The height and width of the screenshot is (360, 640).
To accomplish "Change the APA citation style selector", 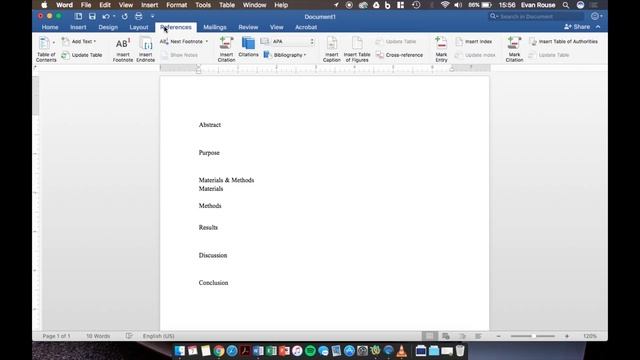I will click(293, 41).
